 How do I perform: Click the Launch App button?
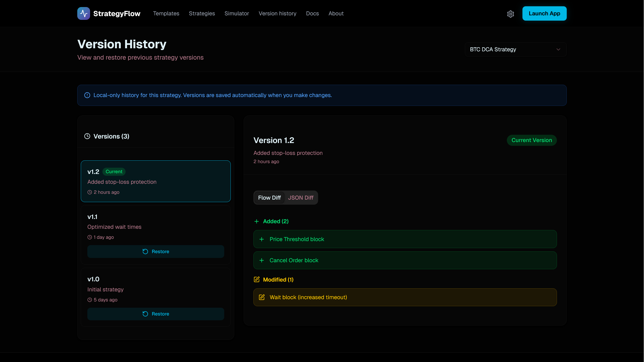[x=544, y=14]
